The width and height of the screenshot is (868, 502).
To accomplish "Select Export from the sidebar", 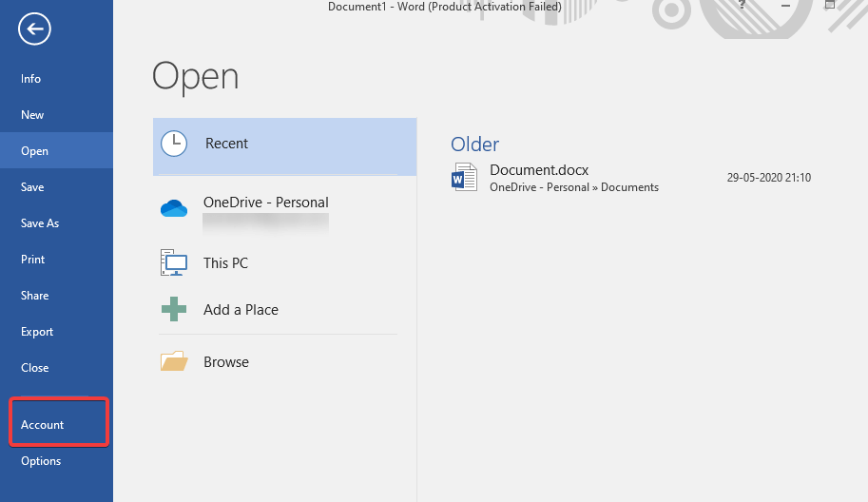I will pos(37,332).
